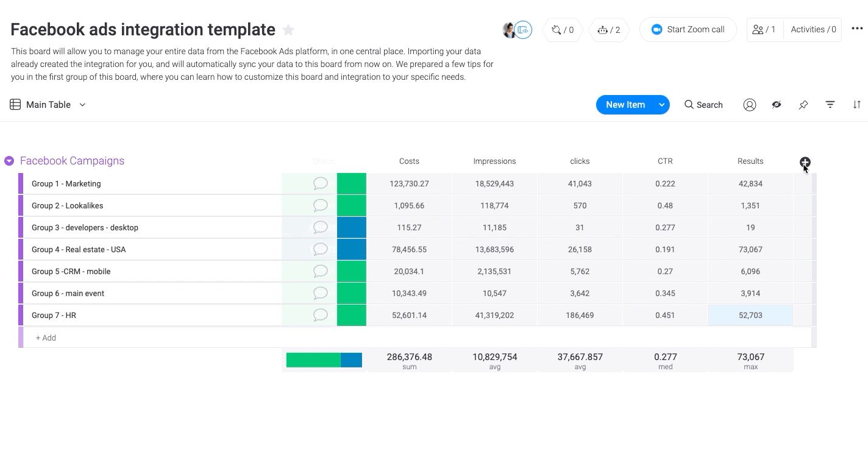Open conversation for Group 2 - Lookalikes
The image size is (868, 474).
click(320, 205)
